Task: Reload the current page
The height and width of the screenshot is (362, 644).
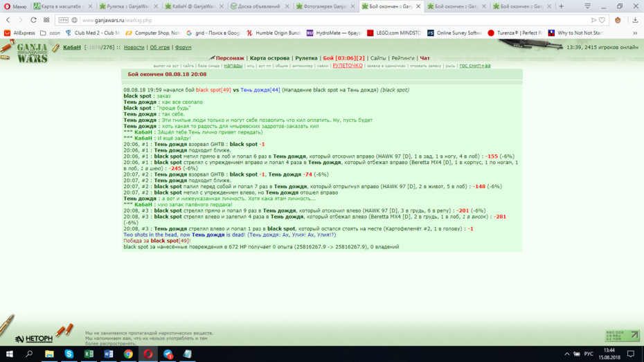Action: click(x=33, y=19)
